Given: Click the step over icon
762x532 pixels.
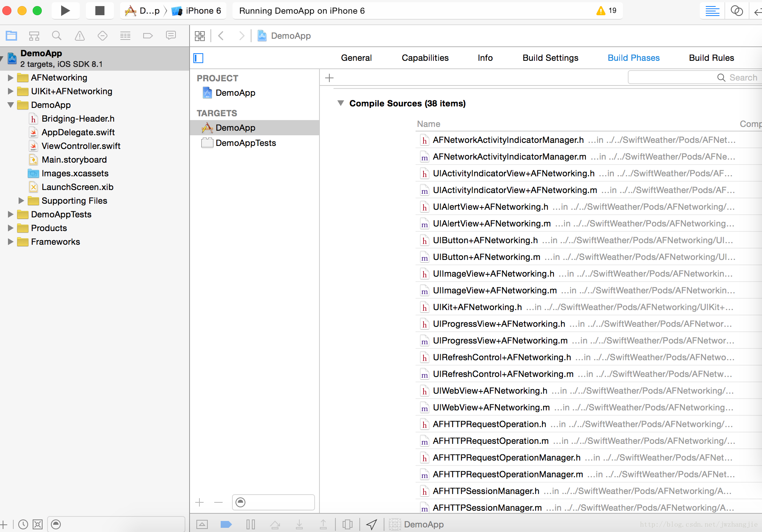Looking at the screenshot, I should coord(275,524).
